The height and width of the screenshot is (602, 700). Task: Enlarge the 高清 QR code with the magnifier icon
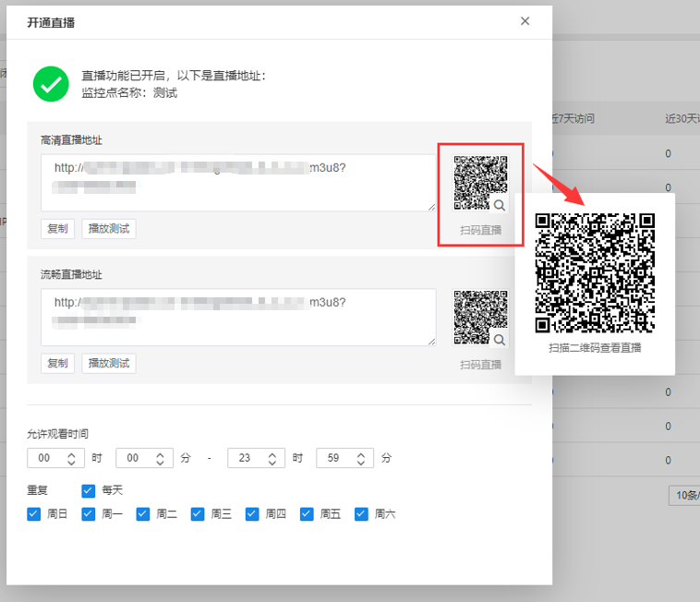tap(499, 205)
